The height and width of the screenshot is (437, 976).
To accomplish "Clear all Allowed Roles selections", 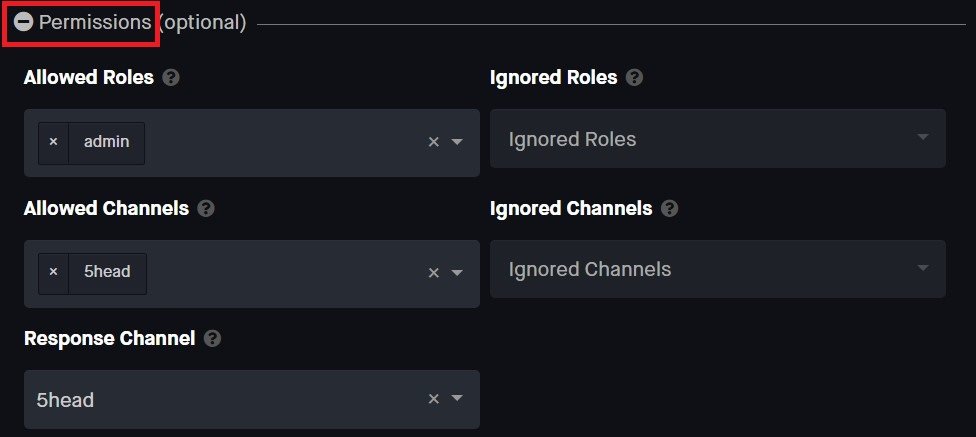I will click(434, 142).
